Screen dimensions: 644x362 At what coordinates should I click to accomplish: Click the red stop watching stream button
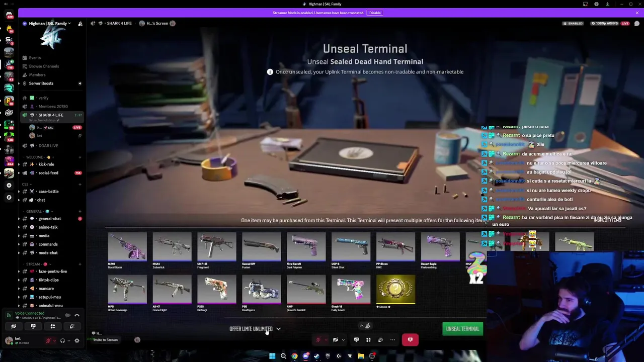click(410, 340)
